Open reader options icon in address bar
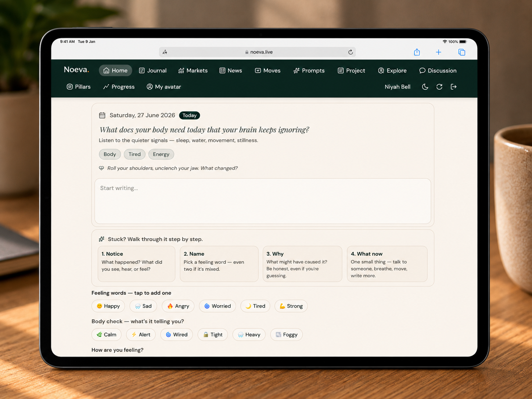This screenshot has width=532, height=399. click(x=165, y=52)
